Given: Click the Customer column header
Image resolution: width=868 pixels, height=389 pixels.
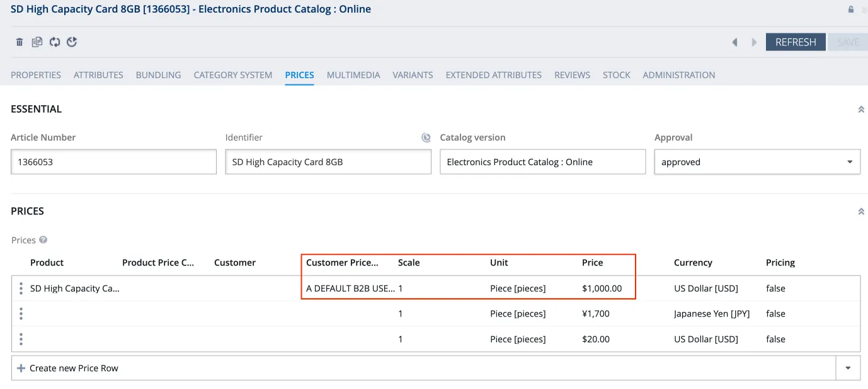Looking at the screenshot, I should click(x=235, y=262).
